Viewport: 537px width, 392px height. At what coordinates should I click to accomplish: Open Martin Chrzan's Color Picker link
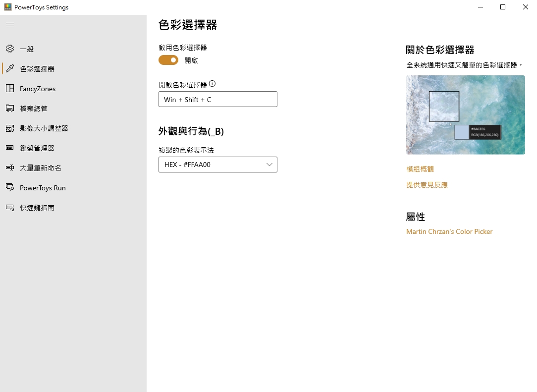449,231
